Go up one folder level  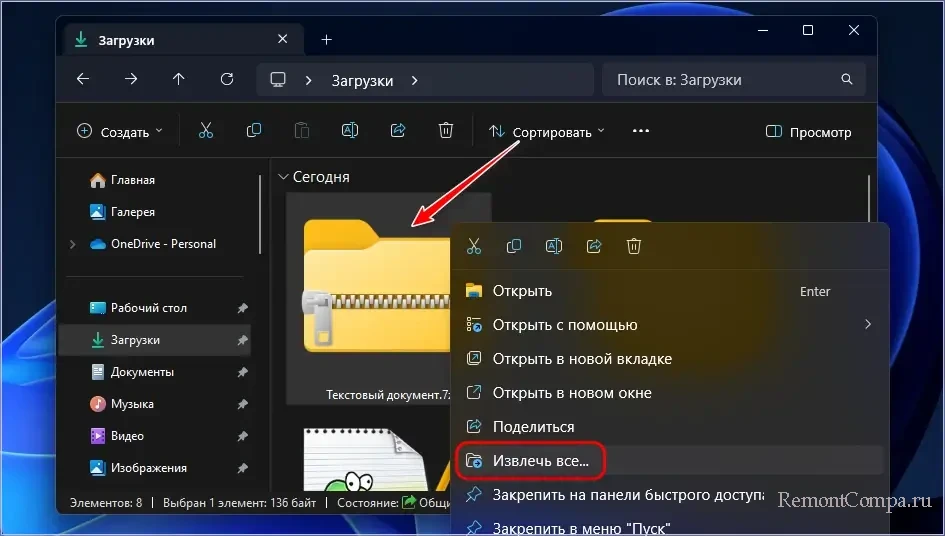point(179,79)
